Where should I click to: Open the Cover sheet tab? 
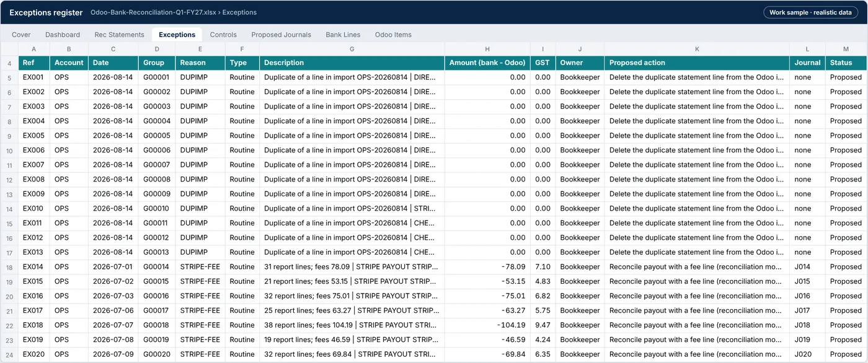[x=21, y=35]
